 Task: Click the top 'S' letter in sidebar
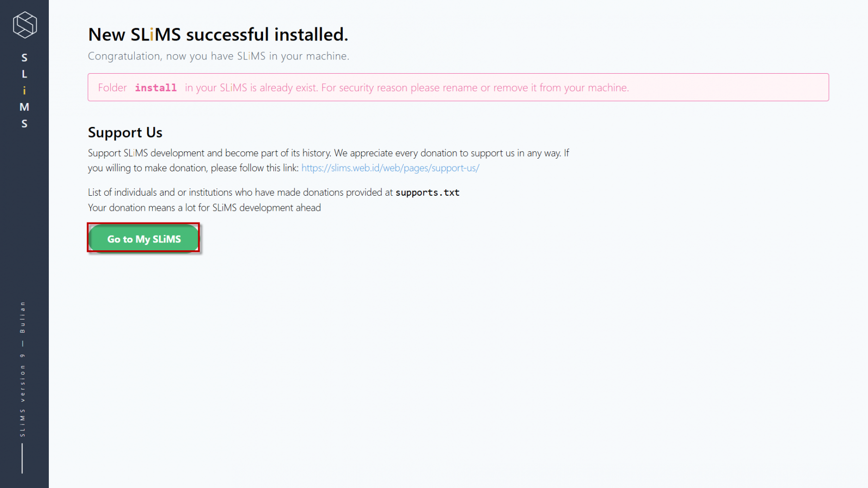[x=24, y=58]
